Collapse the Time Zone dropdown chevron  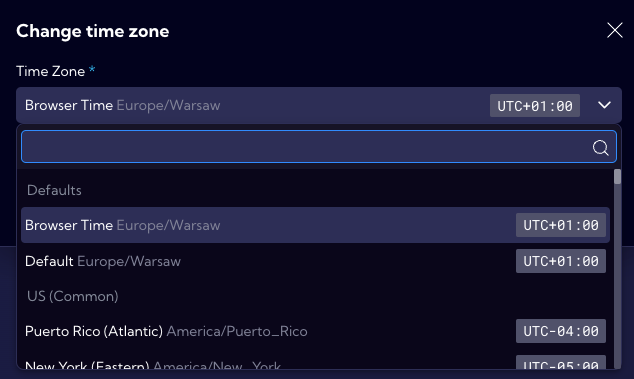[x=604, y=105]
